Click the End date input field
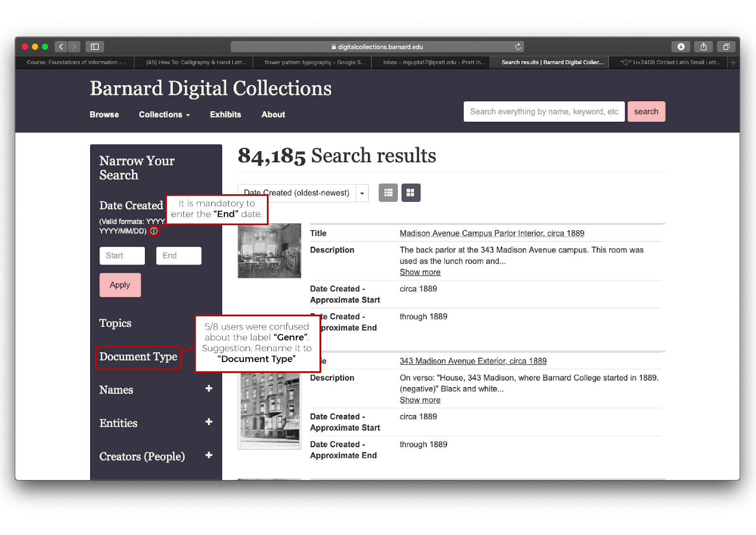The image size is (756, 535). (x=179, y=256)
